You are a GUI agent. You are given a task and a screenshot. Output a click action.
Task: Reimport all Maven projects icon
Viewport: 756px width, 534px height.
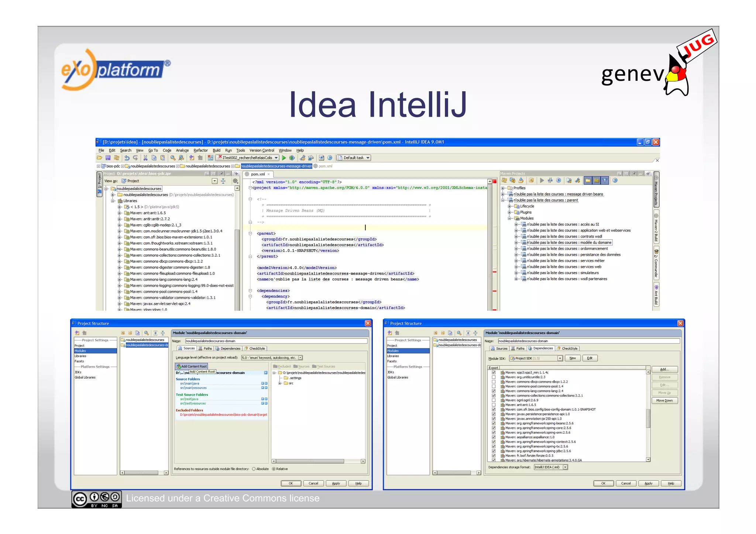point(504,180)
